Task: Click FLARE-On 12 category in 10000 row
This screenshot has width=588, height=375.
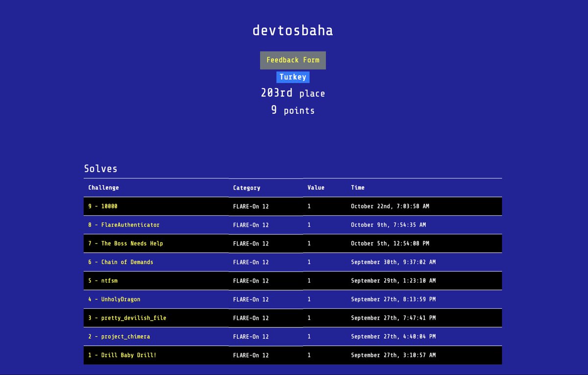Action: [251, 206]
